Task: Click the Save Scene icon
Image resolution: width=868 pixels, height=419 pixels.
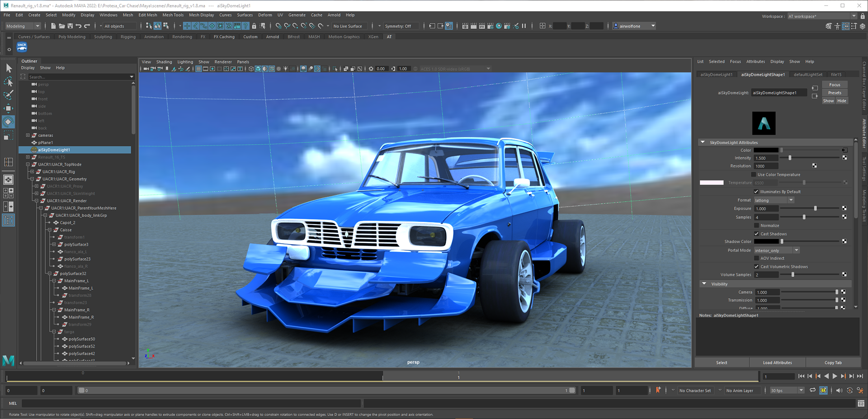Action: (70, 26)
